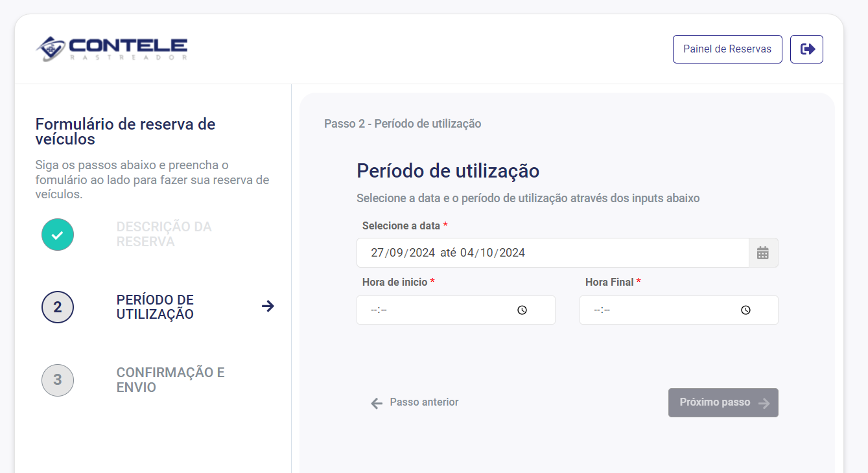Select the CONFIRMAÇÃO E ENVIO step label
Viewport: 868px width, 473px height.
coord(170,380)
